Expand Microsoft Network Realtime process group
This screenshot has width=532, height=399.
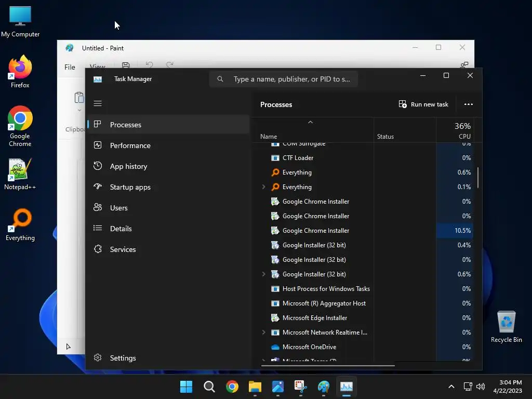pos(263,332)
